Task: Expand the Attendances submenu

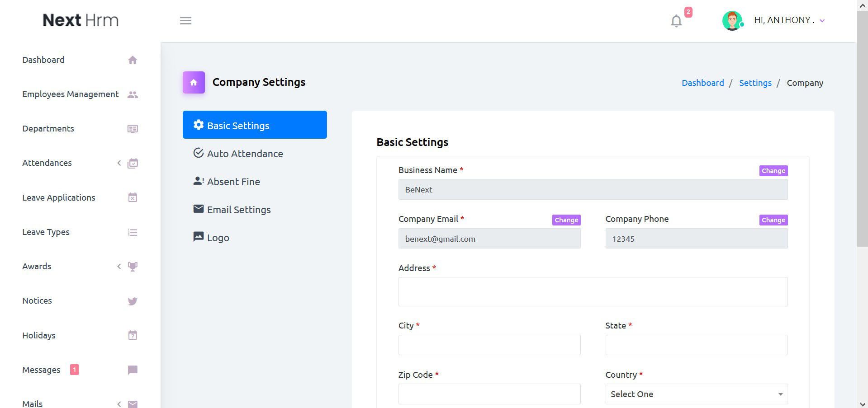Action: (119, 163)
